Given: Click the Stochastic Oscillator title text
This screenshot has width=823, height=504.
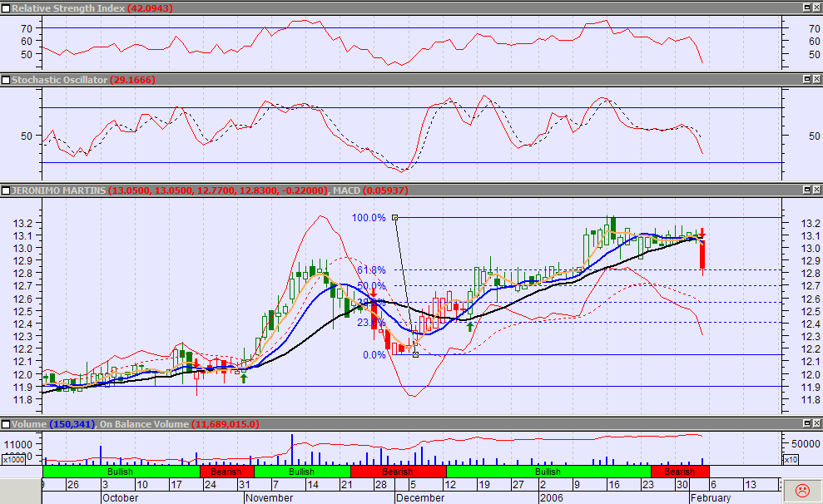Looking at the screenshot, I should (60, 80).
